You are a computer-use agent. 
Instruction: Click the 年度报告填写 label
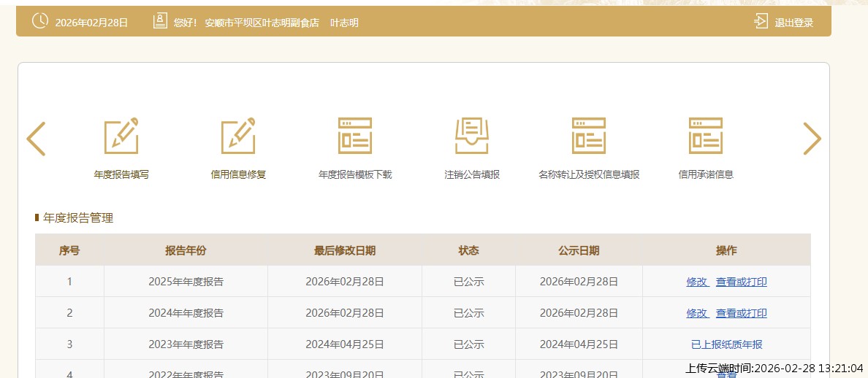121,175
